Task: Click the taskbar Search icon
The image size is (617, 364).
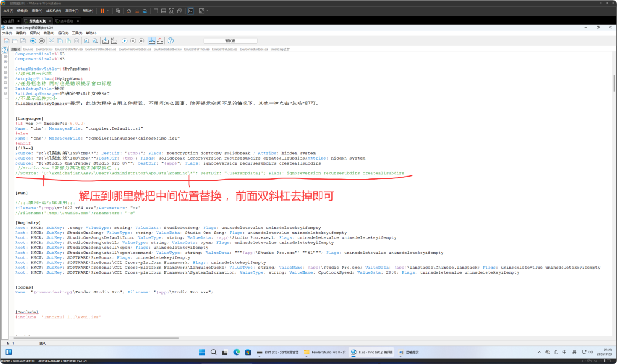Action: pyautogui.click(x=213, y=352)
